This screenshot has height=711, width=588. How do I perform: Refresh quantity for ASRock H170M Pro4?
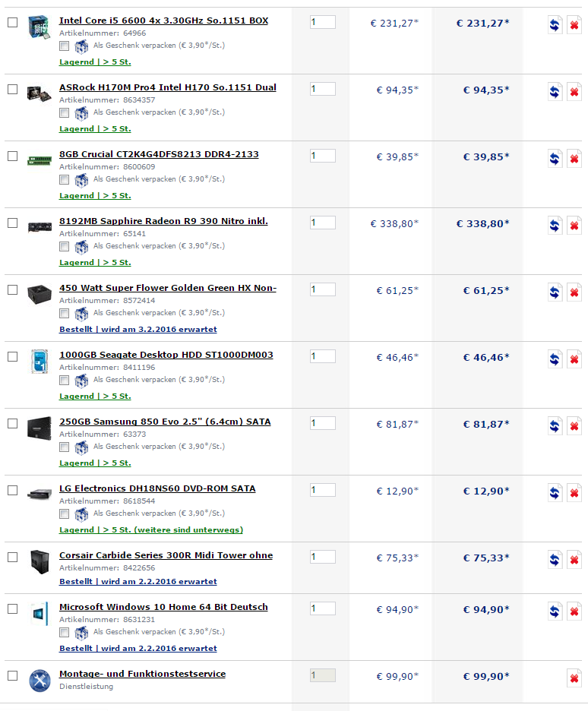[x=555, y=92]
